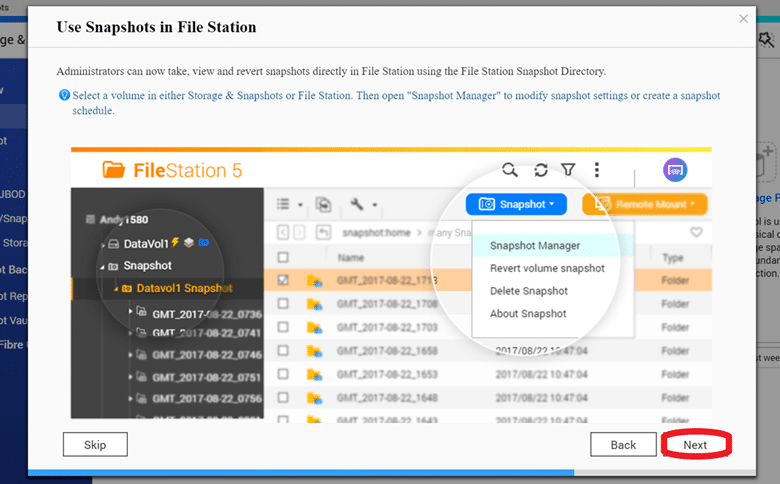Collapse the Datavol1 Snapshot node arrow
Screen dimensions: 780x484
click(x=115, y=289)
